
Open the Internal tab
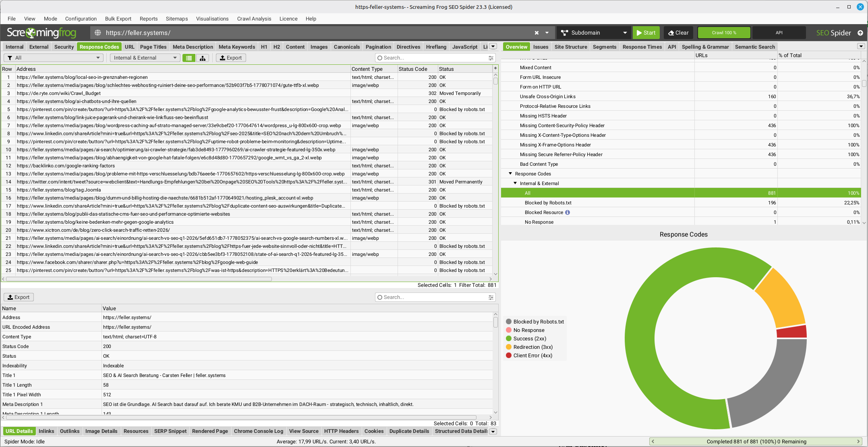coord(15,47)
